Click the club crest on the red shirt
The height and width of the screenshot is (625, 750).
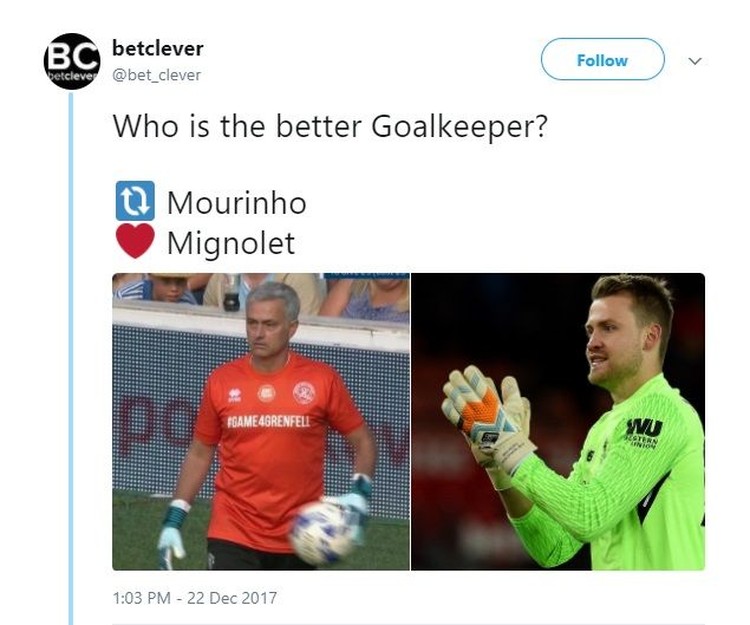[x=304, y=393]
